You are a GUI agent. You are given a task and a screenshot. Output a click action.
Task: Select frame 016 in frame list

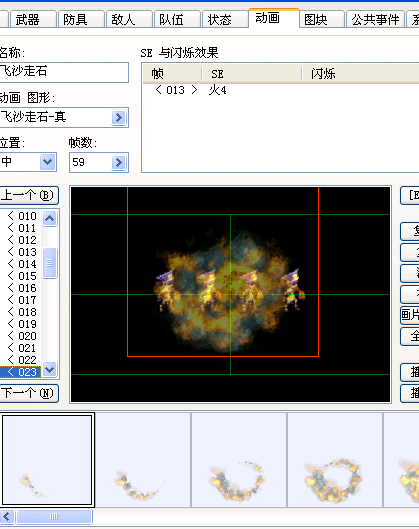click(21, 288)
